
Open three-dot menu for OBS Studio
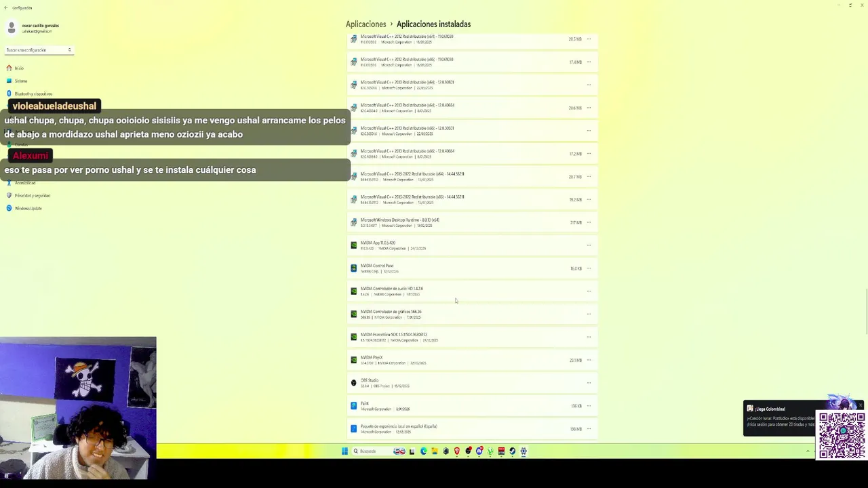589,383
